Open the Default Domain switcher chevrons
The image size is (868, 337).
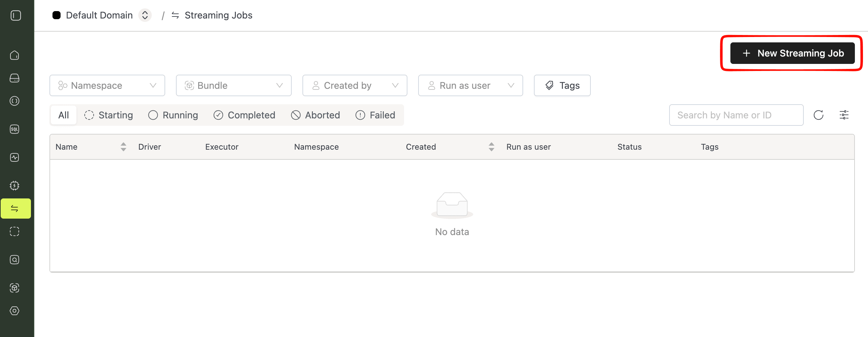coord(145,15)
